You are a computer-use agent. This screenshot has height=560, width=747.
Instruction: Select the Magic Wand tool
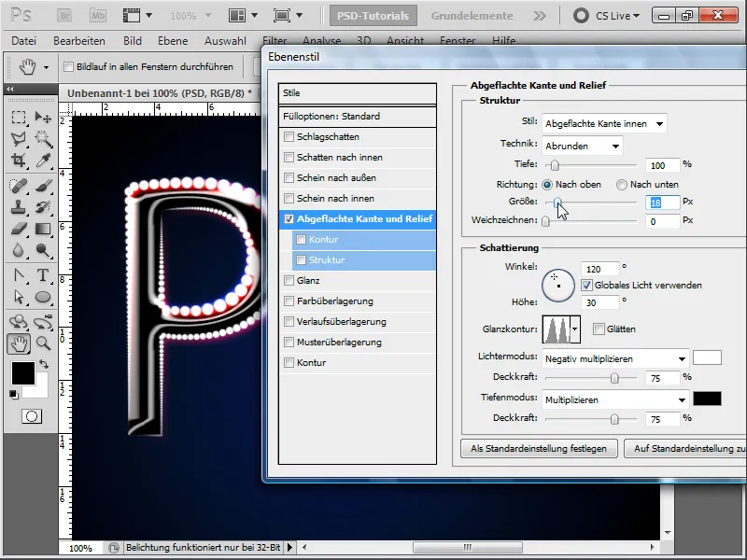pyautogui.click(x=43, y=138)
